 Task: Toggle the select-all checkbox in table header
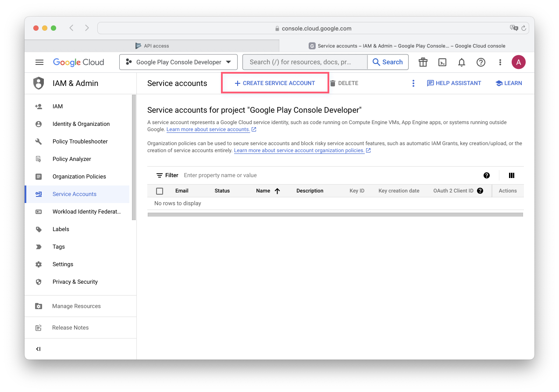(160, 191)
